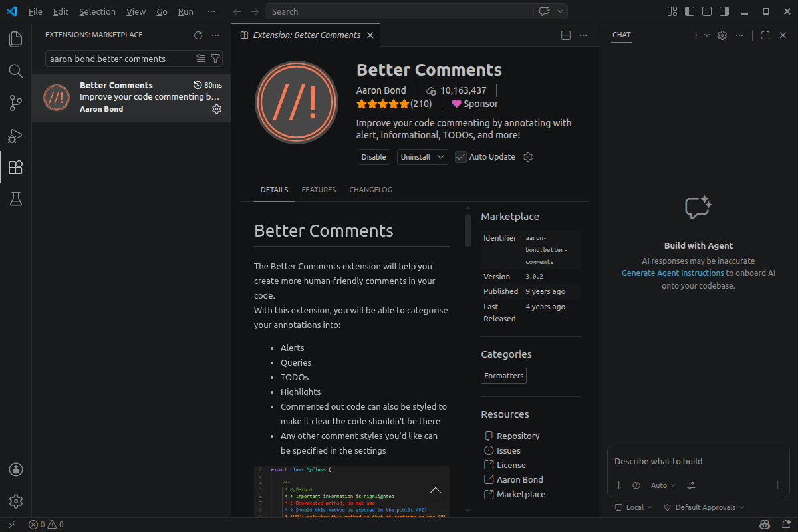
Task: Open the new chat dropdown chevron
Action: coord(707,35)
